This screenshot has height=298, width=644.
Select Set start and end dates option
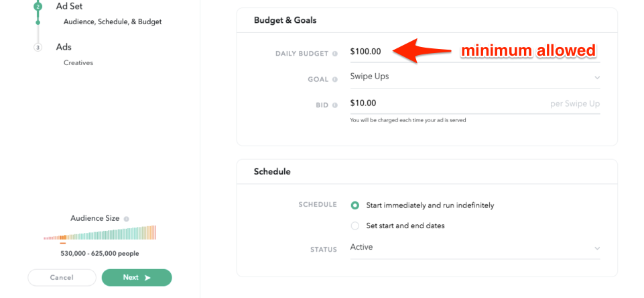point(355,226)
